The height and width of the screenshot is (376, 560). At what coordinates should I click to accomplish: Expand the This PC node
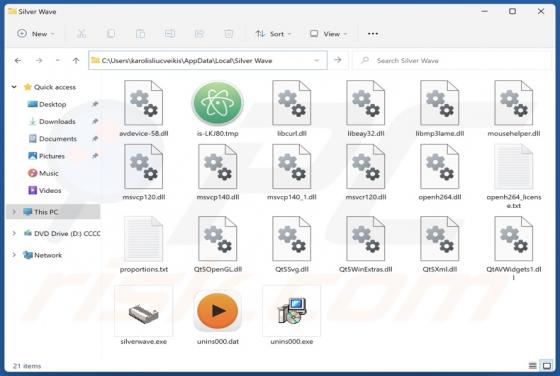tap(14, 212)
